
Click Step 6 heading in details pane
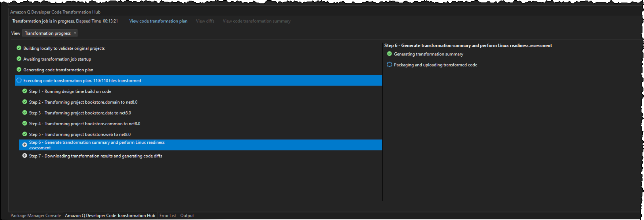point(468,45)
